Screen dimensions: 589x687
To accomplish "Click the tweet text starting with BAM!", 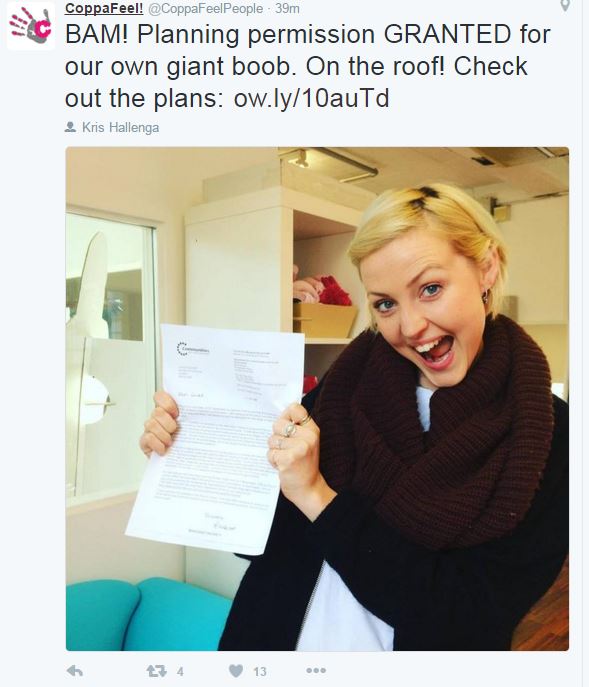I will (x=308, y=66).
